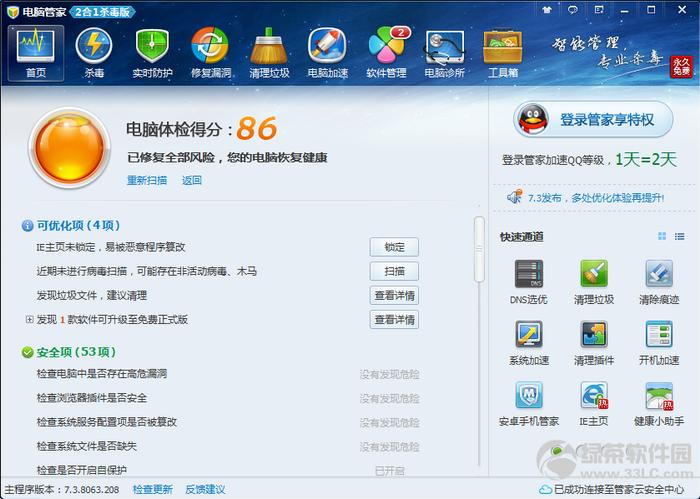Open 软件管理 software manager
Image resolution: width=700 pixels, height=499 pixels.
(x=386, y=53)
